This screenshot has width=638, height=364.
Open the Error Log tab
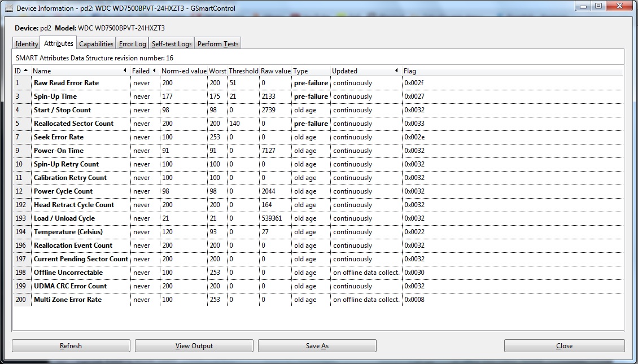(132, 43)
